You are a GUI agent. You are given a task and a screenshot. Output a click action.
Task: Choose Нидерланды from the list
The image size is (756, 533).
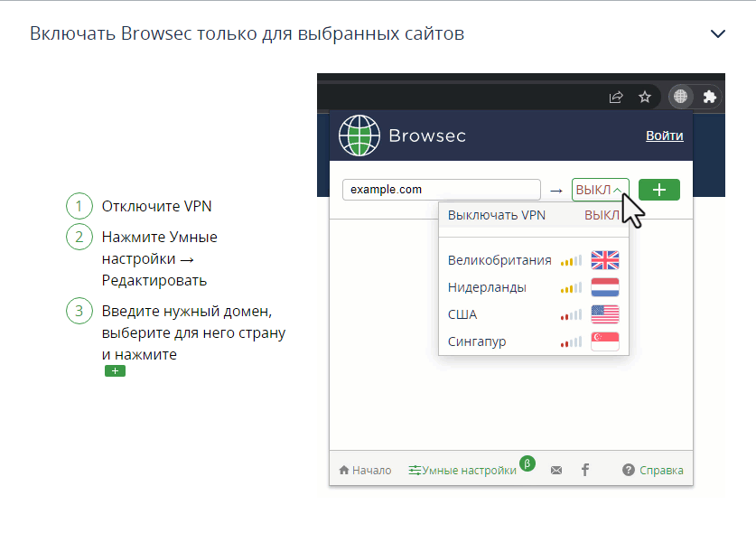(x=534, y=287)
